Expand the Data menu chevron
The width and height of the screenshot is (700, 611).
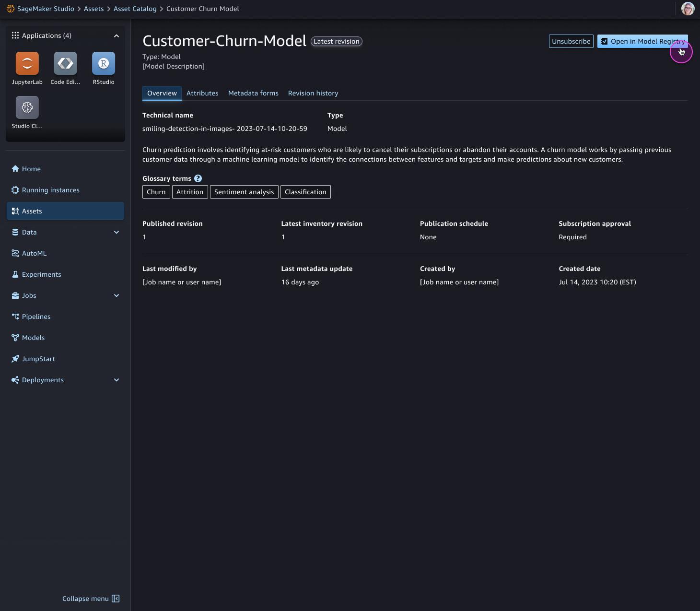point(116,232)
